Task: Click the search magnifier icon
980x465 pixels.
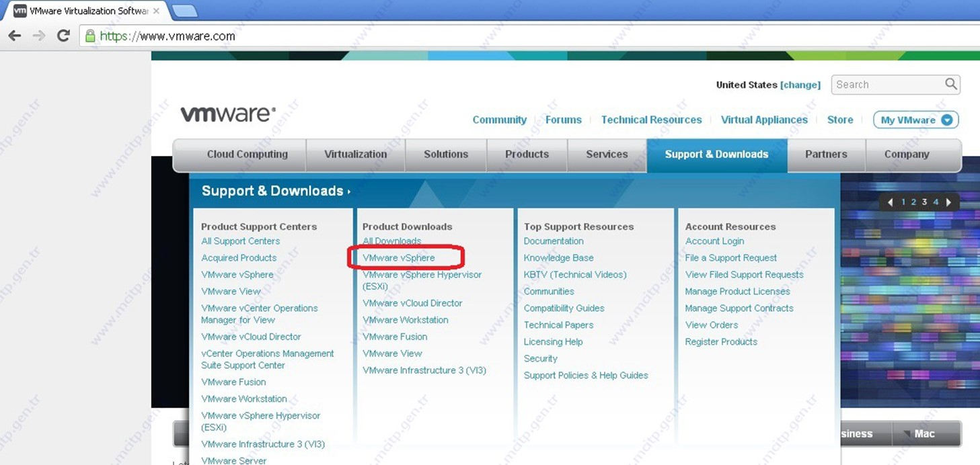Action: pyautogui.click(x=950, y=84)
